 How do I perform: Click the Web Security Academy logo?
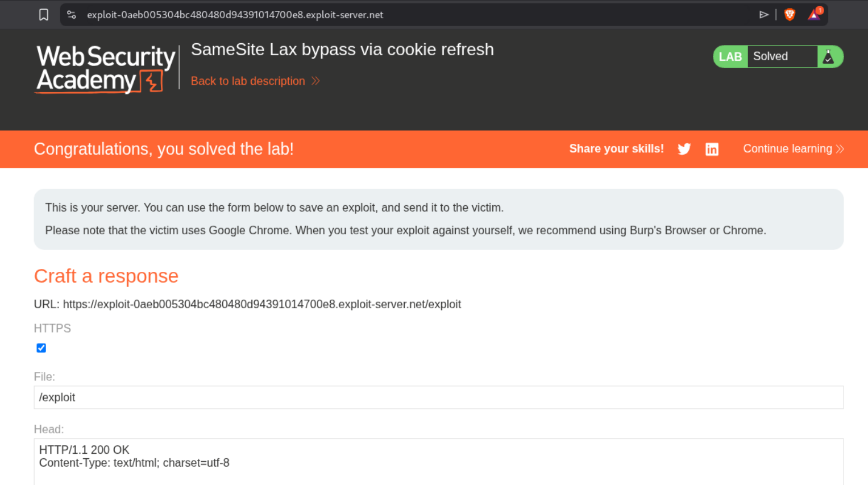tap(106, 69)
